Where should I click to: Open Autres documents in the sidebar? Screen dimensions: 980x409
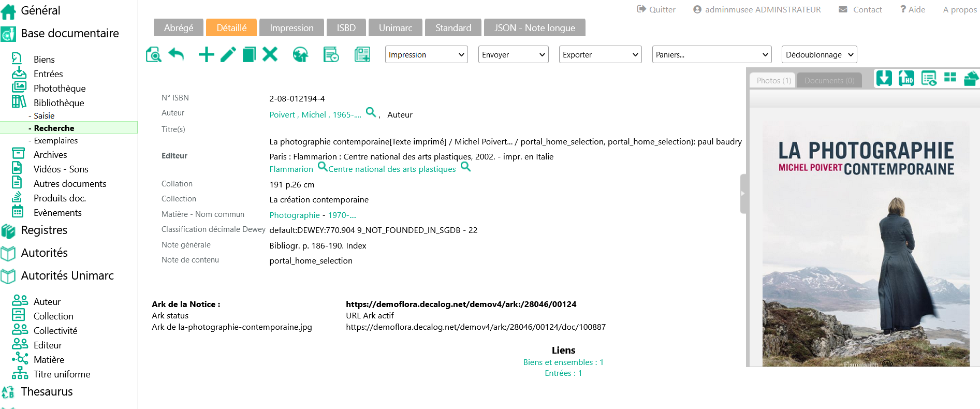(70, 183)
